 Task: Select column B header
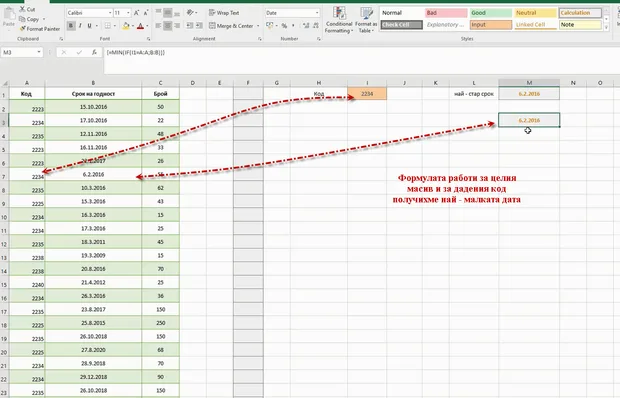coord(93,83)
